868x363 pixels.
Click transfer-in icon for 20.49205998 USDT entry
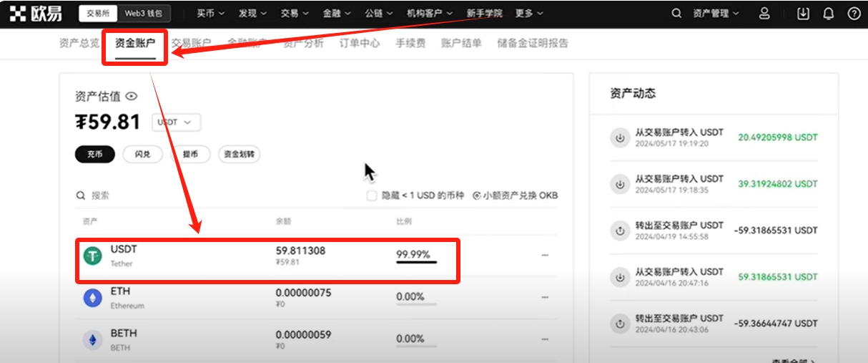click(x=618, y=137)
